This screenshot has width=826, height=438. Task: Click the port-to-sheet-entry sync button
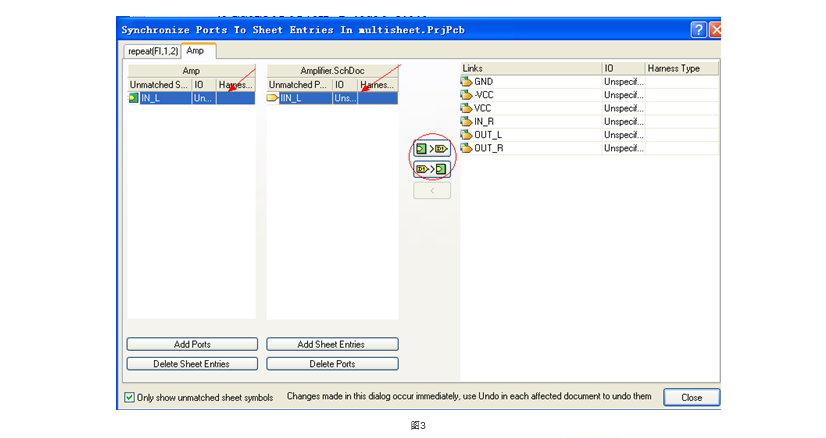point(432,169)
